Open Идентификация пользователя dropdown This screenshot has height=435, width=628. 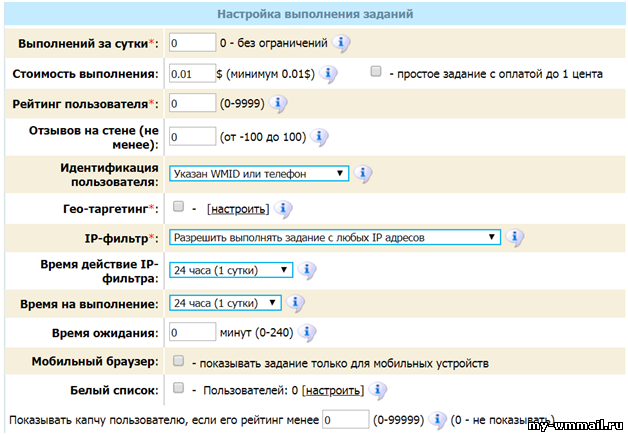coord(259,173)
